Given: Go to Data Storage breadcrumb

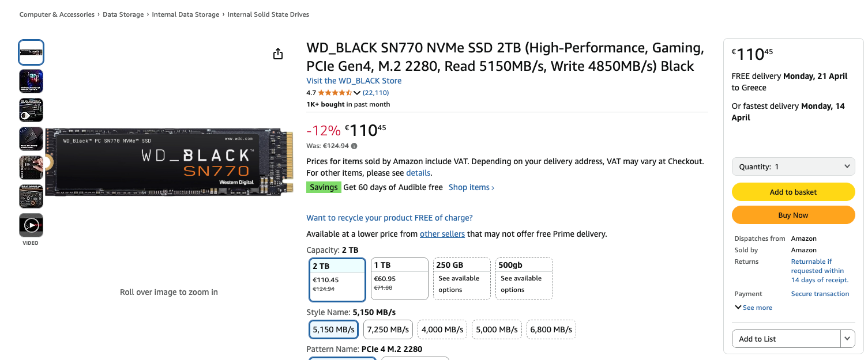Looking at the screenshot, I should (x=123, y=14).
